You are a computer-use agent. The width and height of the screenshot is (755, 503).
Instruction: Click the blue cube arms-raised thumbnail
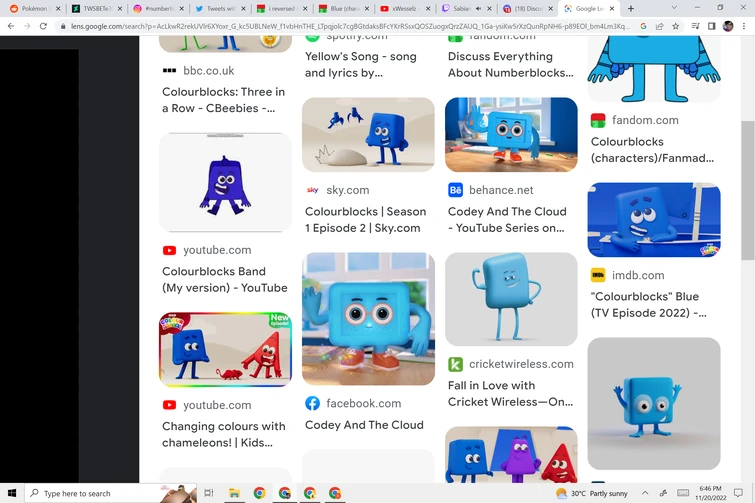tap(654, 404)
